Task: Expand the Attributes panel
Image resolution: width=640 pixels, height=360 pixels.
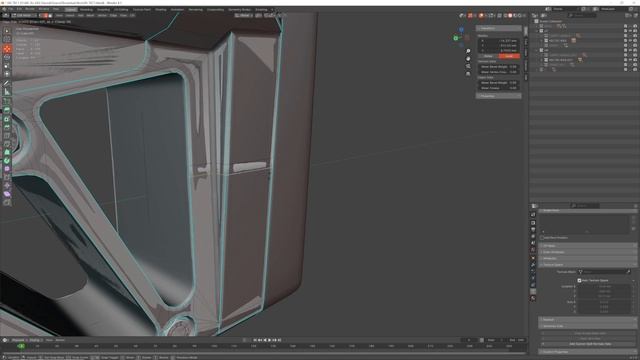Action: coord(588,258)
